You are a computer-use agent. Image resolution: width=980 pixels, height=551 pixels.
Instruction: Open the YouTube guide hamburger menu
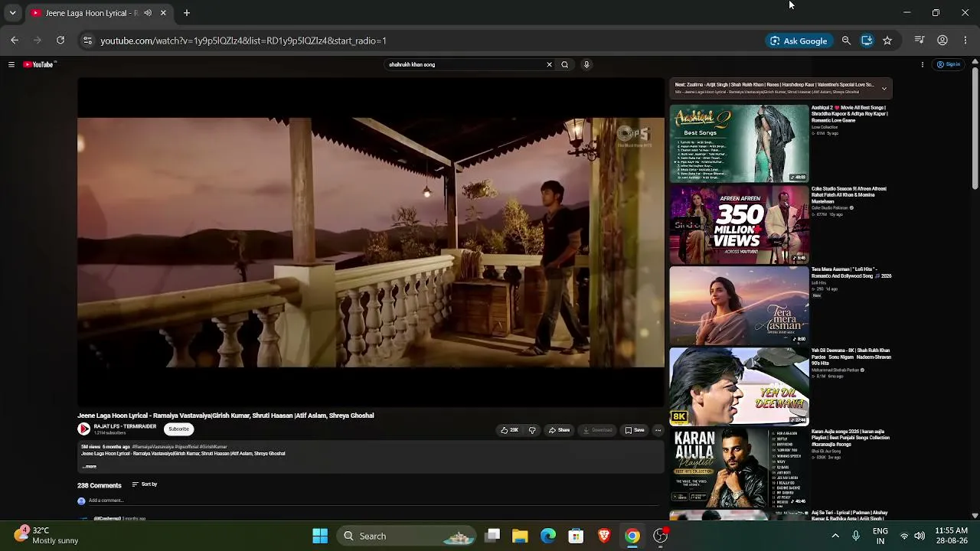pyautogui.click(x=11, y=65)
